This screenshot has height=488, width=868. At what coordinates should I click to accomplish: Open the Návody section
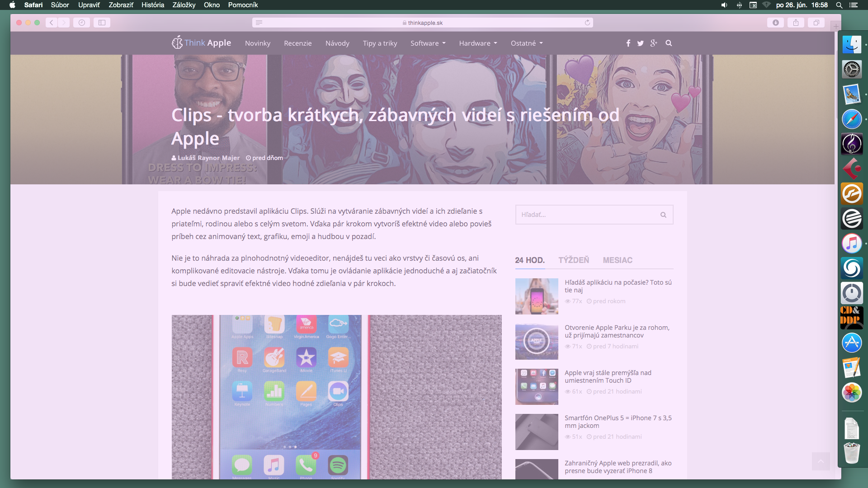click(337, 43)
